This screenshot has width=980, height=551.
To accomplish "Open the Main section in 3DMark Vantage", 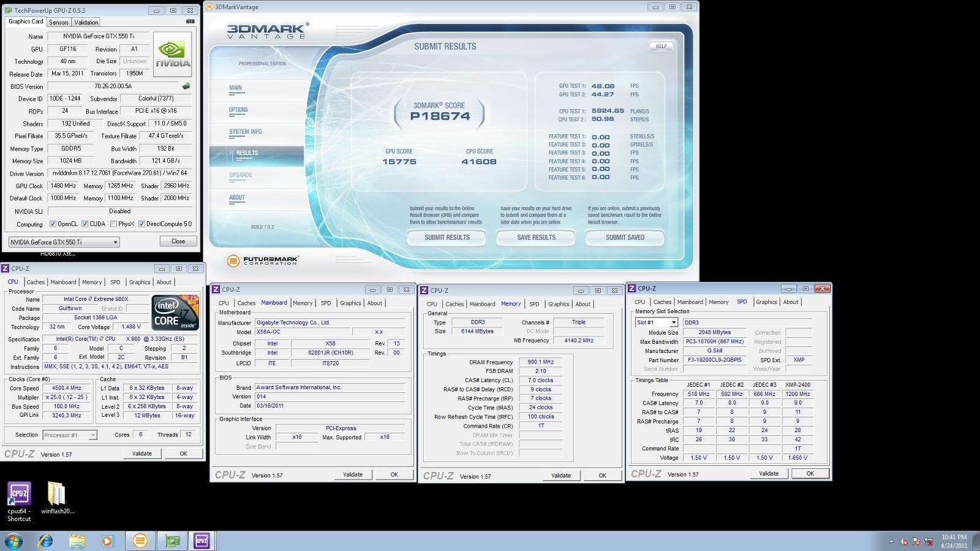I will 236,88.
